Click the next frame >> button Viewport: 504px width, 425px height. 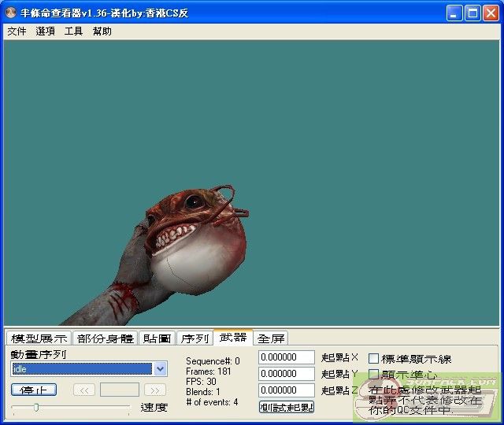click(155, 390)
